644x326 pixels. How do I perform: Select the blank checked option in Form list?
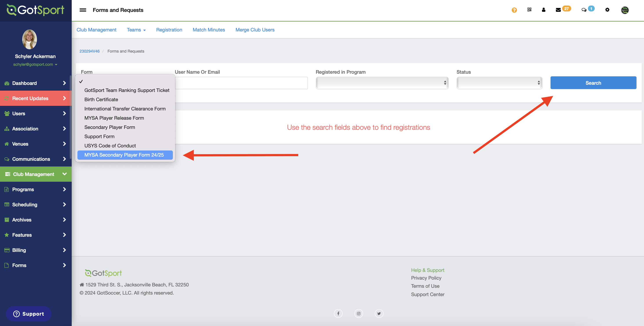point(125,81)
